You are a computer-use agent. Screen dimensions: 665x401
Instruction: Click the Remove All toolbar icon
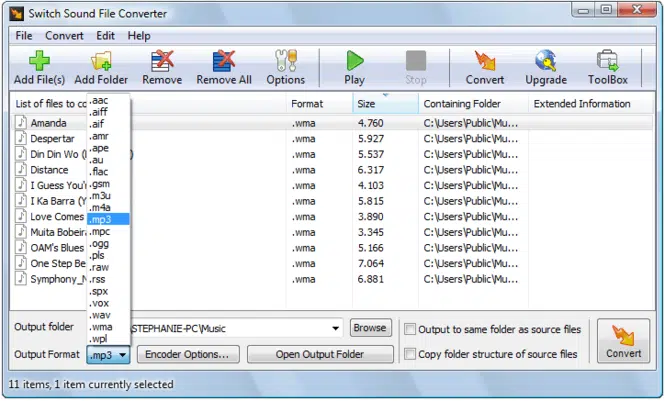pyautogui.click(x=224, y=68)
